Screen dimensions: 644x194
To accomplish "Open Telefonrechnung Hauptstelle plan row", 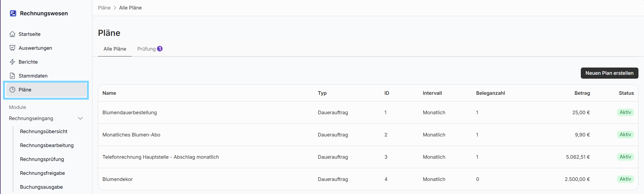I will (161, 157).
